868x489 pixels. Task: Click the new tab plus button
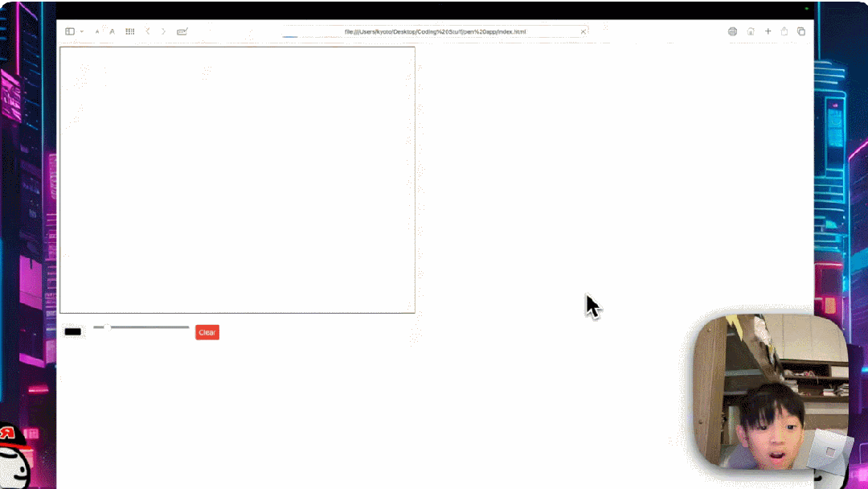click(x=768, y=31)
